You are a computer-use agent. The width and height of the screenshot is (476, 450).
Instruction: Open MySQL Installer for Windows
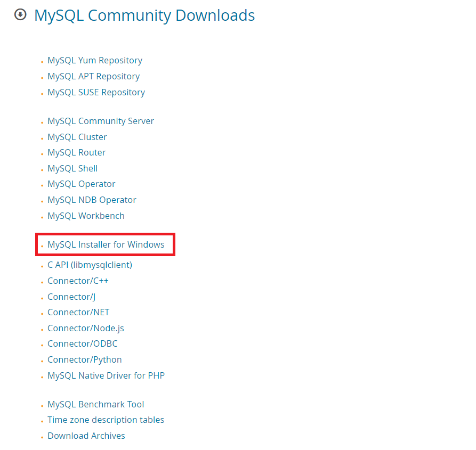[106, 245]
